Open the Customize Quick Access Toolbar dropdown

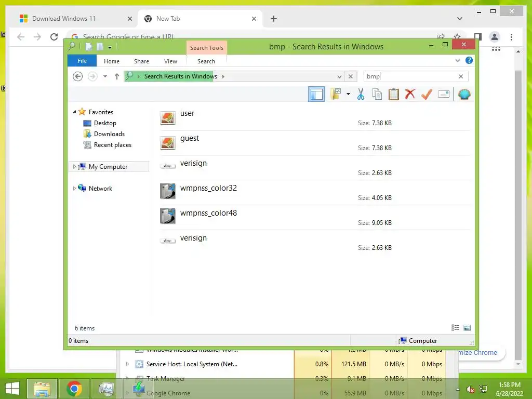coord(110,47)
